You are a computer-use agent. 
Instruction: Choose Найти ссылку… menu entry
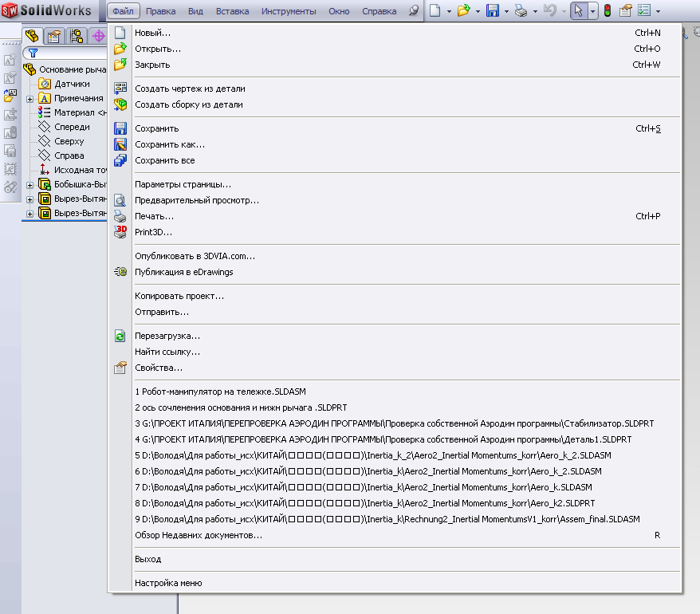[x=394, y=352]
